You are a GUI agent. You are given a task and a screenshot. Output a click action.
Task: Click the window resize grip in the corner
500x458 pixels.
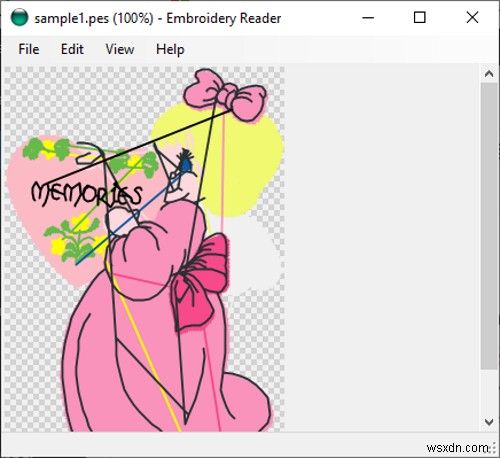coord(493,449)
